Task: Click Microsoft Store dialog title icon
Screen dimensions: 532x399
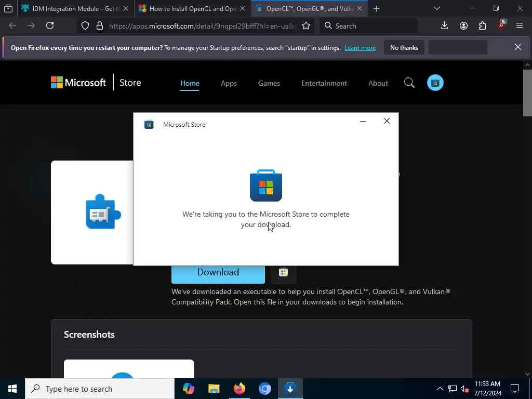Action: click(149, 125)
